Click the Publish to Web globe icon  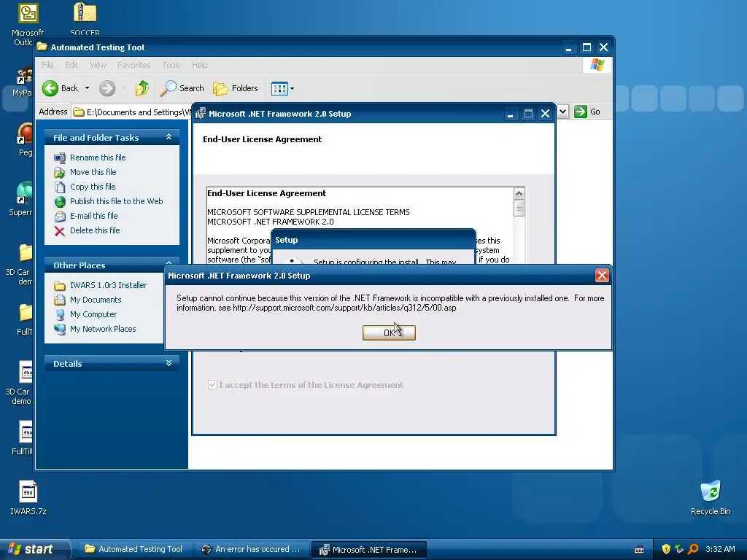(x=60, y=202)
